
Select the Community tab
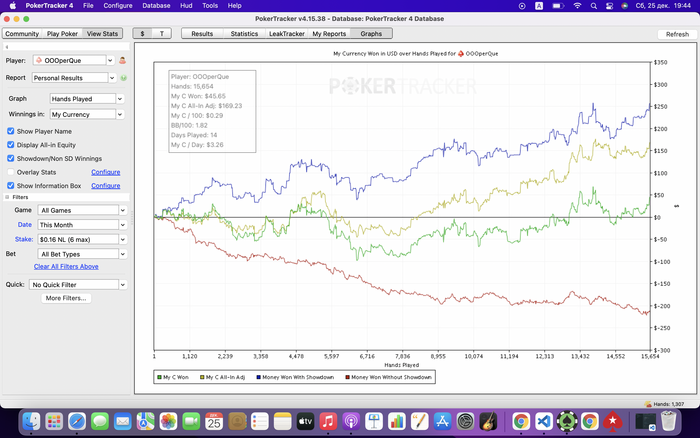pos(22,33)
